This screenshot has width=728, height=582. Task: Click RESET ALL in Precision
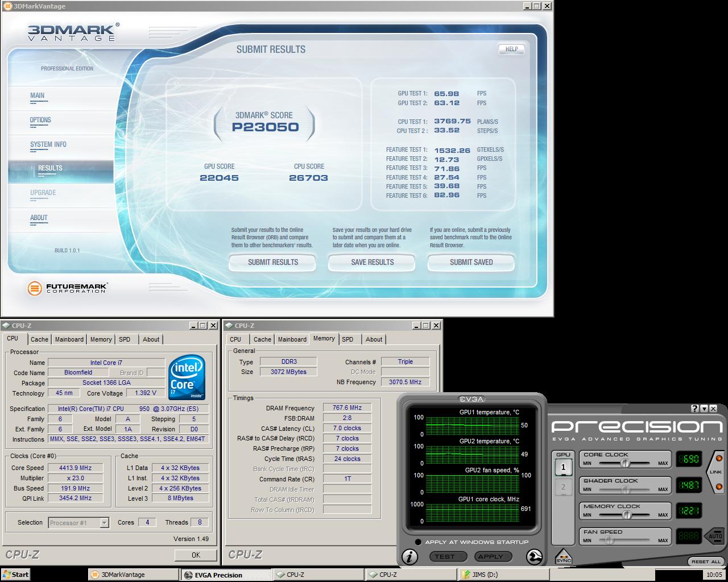click(x=706, y=562)
